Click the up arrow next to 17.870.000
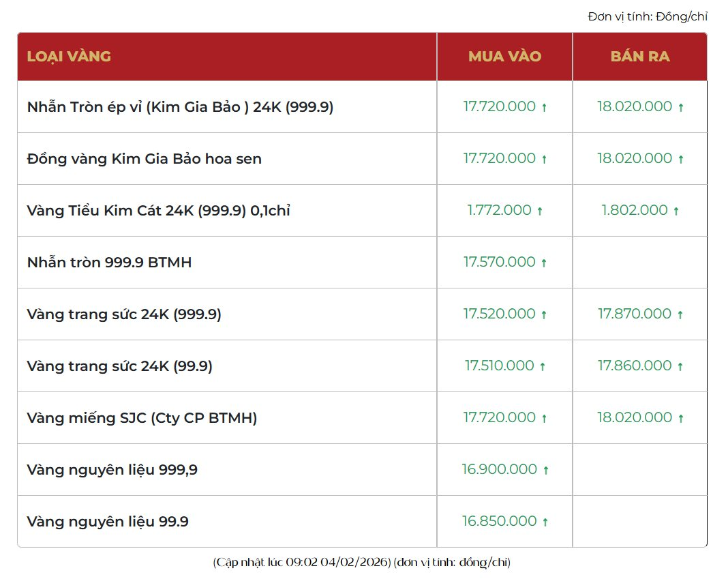 680,315
